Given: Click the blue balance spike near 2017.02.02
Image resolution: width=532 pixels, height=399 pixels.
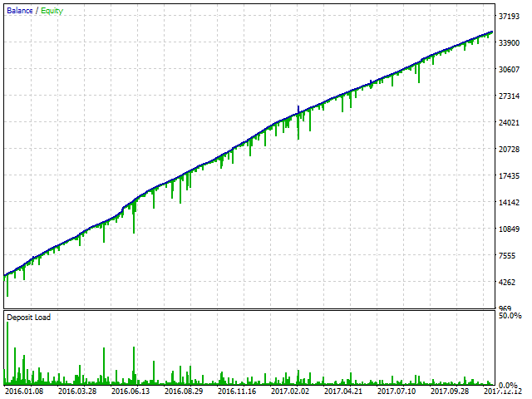Looking at the screenshot, I should [x=298, y=110].
